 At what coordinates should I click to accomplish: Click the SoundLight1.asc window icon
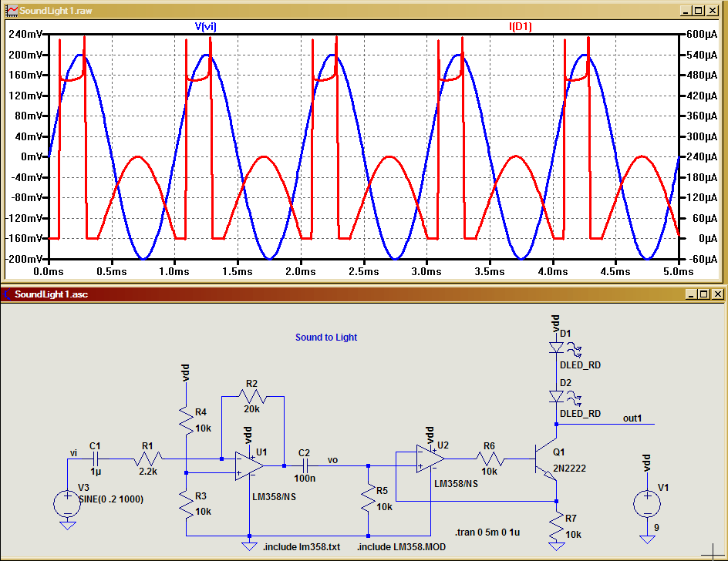click(x=7, y=294)
